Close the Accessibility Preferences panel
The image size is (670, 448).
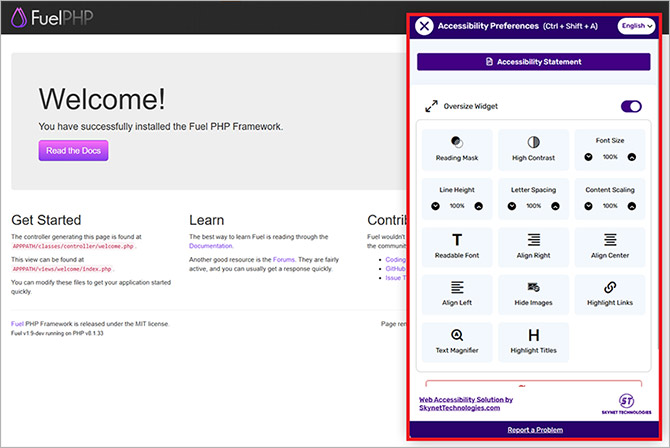[x=424, y=26]
